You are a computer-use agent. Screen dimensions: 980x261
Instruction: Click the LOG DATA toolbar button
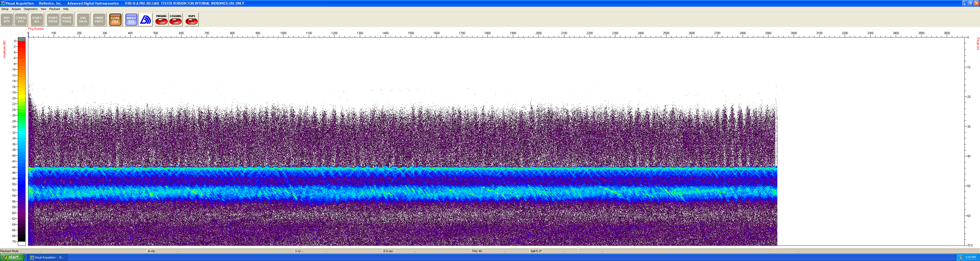point(83,20)
